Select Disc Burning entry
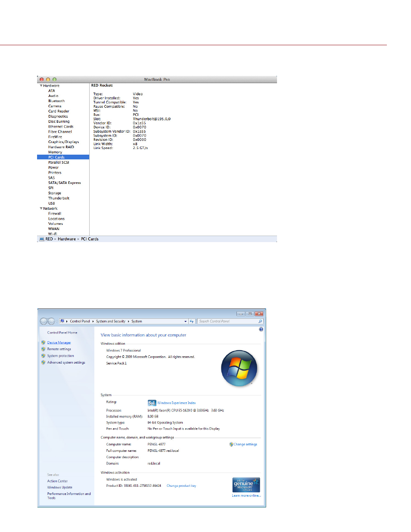411x532 pixels. [x=59, y=121]
